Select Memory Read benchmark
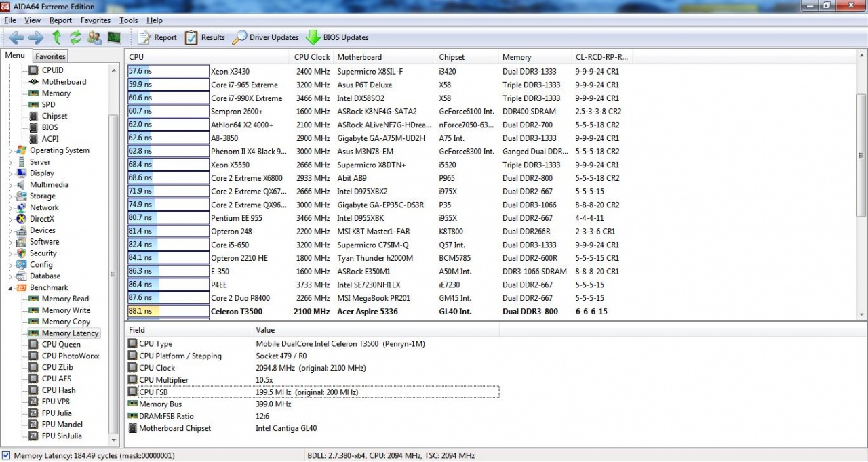868x462 pixels. (x=65, y=299)
